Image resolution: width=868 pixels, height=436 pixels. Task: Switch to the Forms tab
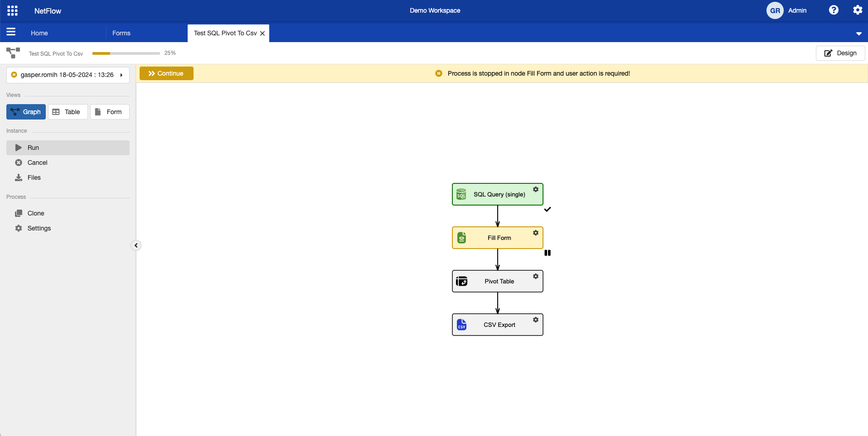[121, 33]
